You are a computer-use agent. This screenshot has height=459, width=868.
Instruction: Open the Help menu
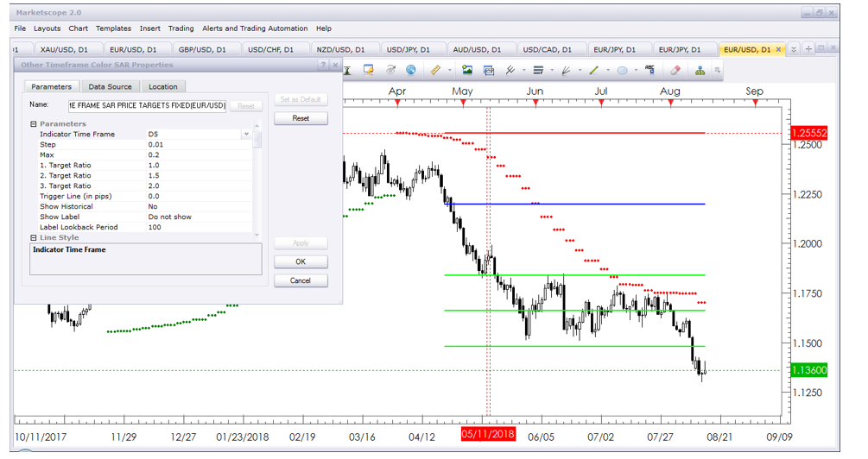tap(324, 28)
